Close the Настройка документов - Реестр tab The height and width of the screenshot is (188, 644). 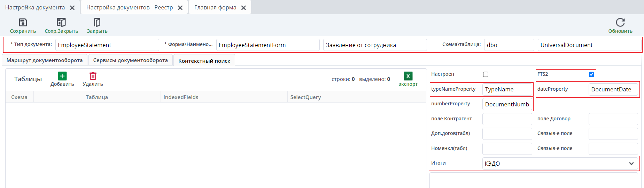(180, 8)
